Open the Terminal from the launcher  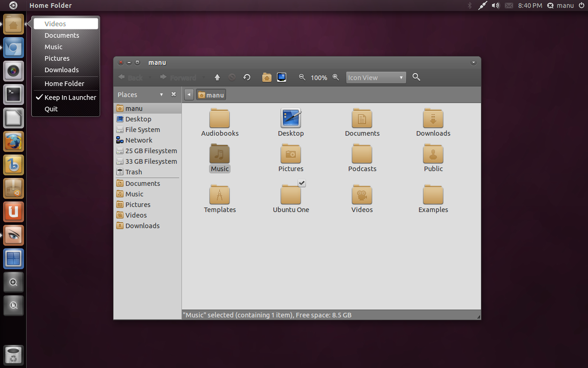click(x=13, y=94)
